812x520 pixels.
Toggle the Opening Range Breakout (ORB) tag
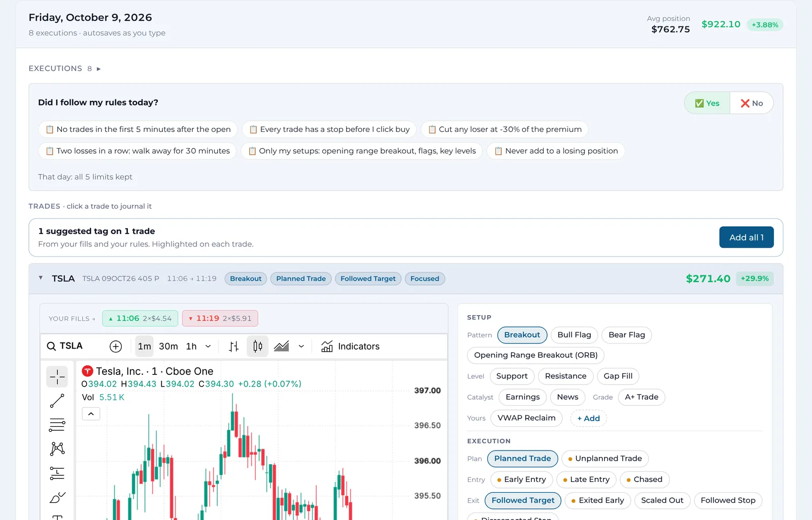tap(535, 355)
